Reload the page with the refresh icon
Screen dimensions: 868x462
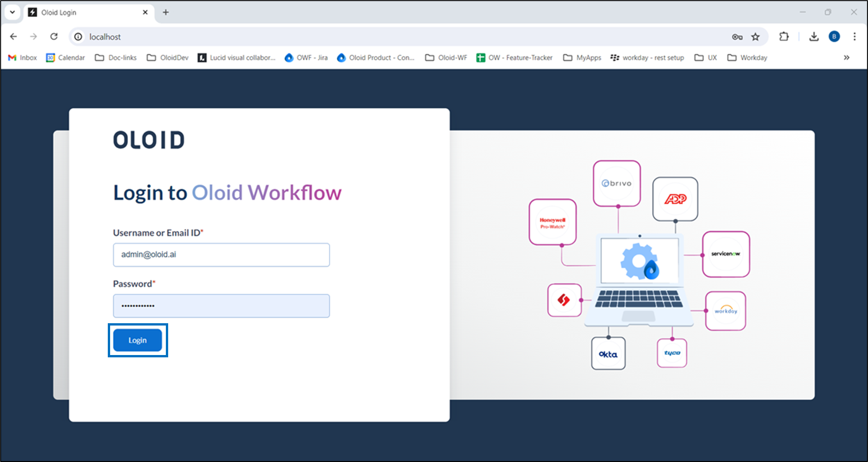pos(54,36)
